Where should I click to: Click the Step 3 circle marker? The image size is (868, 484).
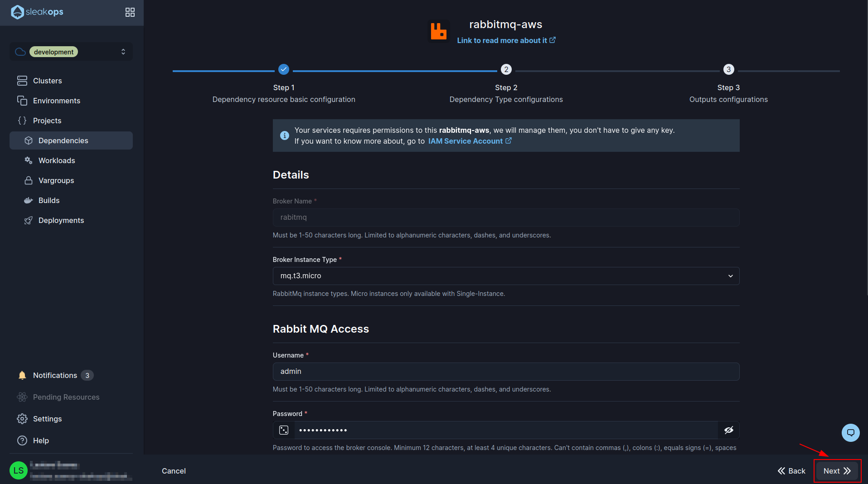point(728,69)
